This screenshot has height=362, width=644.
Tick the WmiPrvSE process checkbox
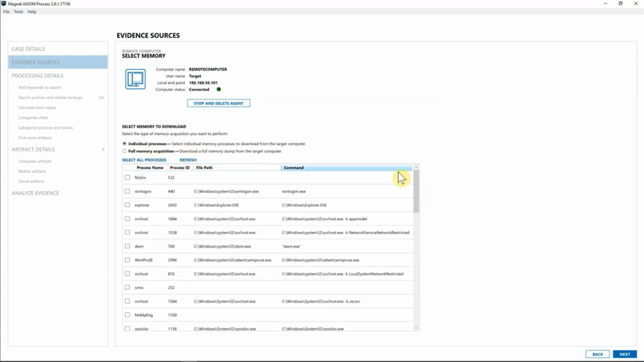pyautogui.click(x=127, y=260)
